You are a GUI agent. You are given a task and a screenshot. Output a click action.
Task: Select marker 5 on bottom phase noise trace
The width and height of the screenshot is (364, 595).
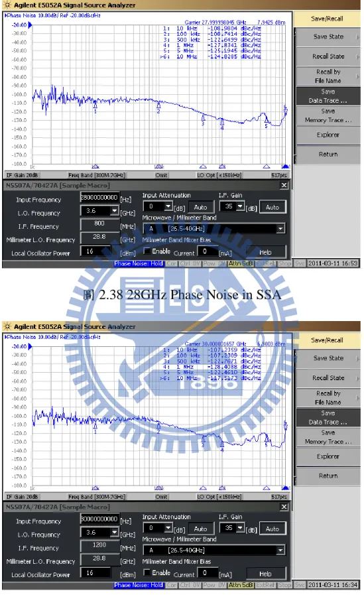pyautogui.click(x=266, y=440)
